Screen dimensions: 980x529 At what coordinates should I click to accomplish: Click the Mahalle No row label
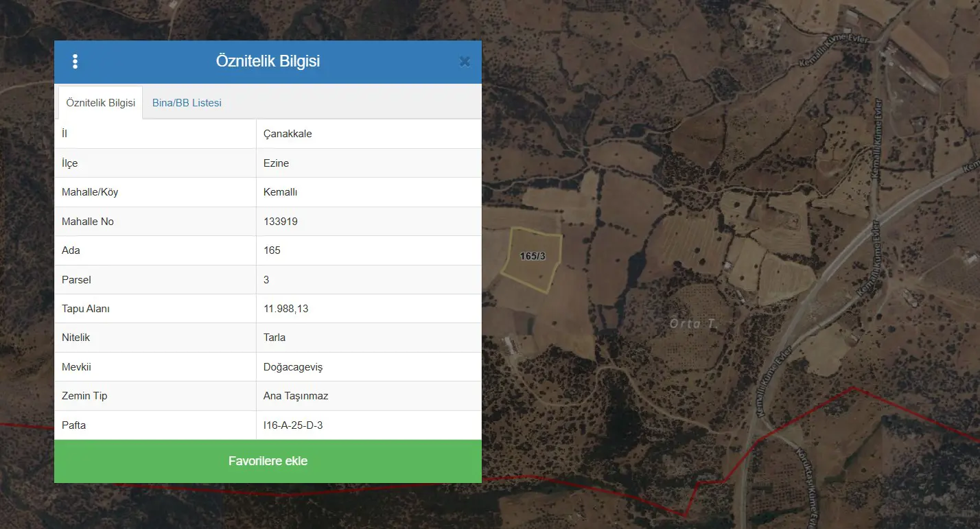coord(88,222)
